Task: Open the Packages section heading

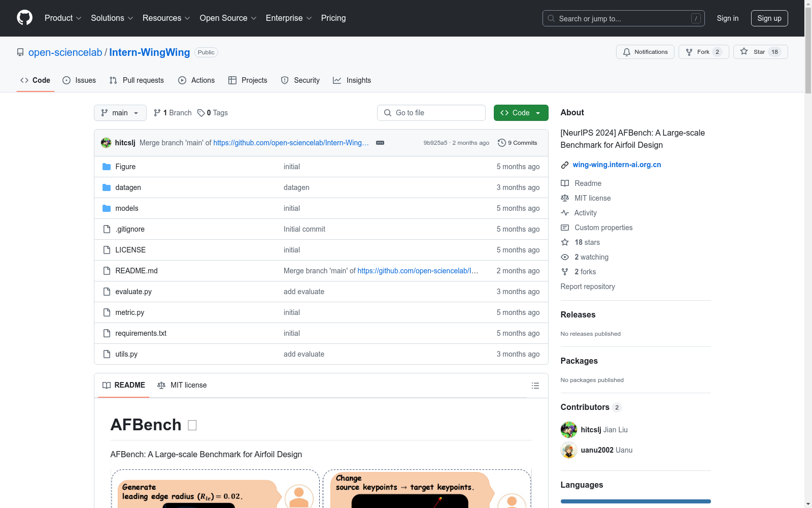Action: click(x=579, y=361)
